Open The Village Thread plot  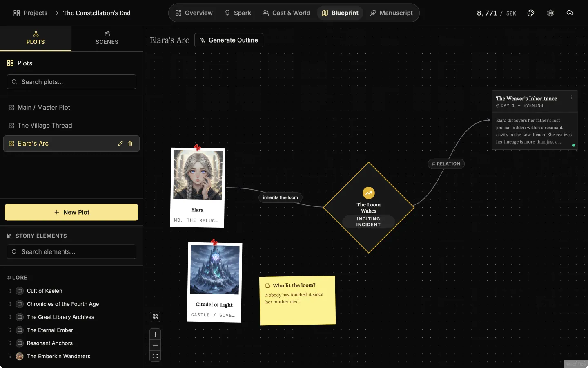(x=71, y=126)
